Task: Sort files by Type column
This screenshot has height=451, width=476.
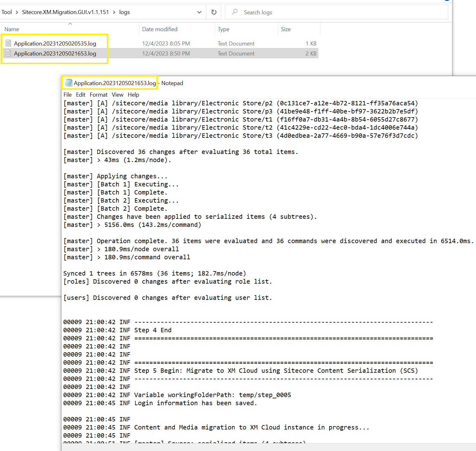Action: 223,29
